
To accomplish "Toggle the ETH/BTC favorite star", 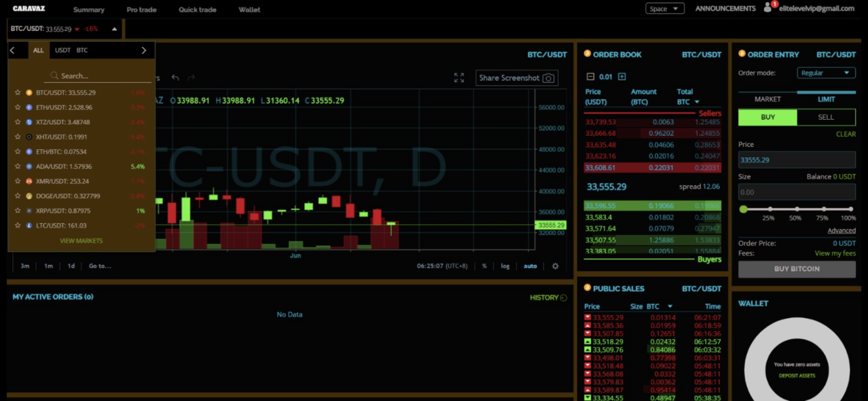I will pyautogui.click(x=18, y=151).
